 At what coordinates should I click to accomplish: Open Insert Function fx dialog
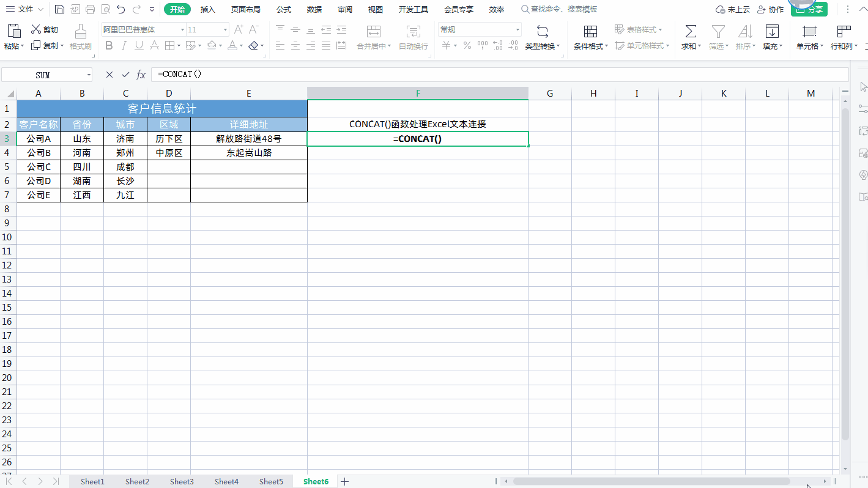click(x=141, y=75)
